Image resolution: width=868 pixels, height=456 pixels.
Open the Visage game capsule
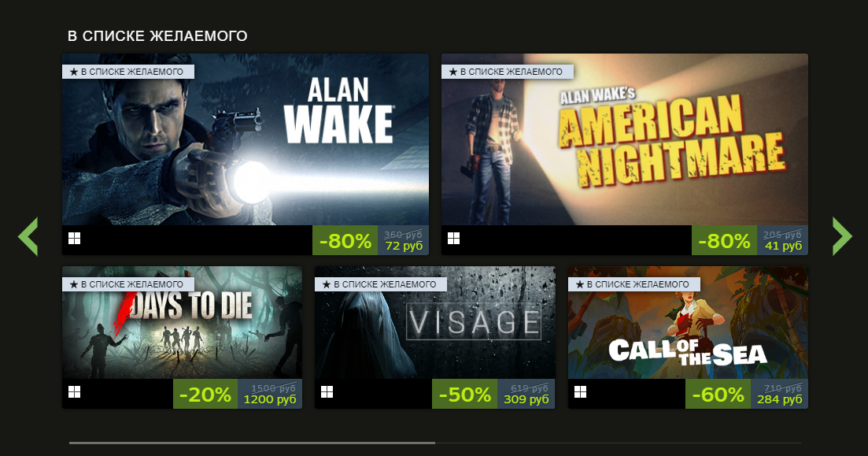(435, 322)
